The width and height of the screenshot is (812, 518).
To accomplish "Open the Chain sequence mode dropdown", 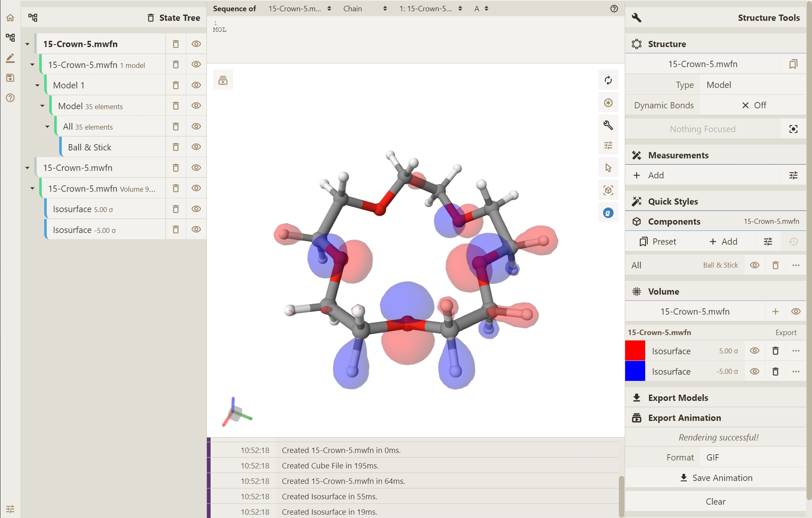I will pyautogui.click(x=365, y=8).
